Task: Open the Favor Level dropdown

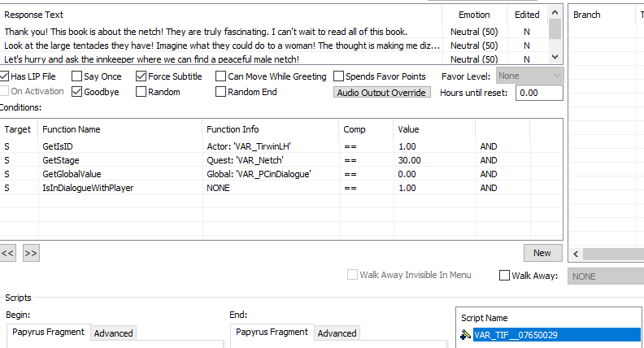Action: pos(530,76)
